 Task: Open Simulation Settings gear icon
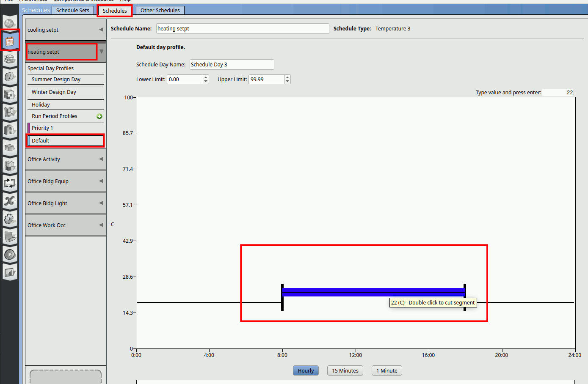[x=9, y=219]
